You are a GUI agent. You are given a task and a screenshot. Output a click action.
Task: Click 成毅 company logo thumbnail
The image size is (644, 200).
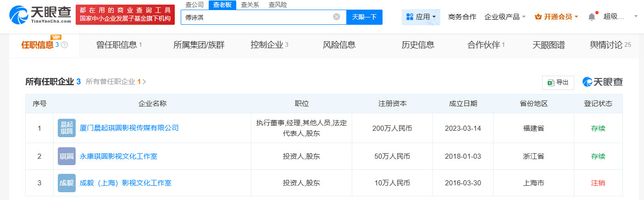point(67,183)
